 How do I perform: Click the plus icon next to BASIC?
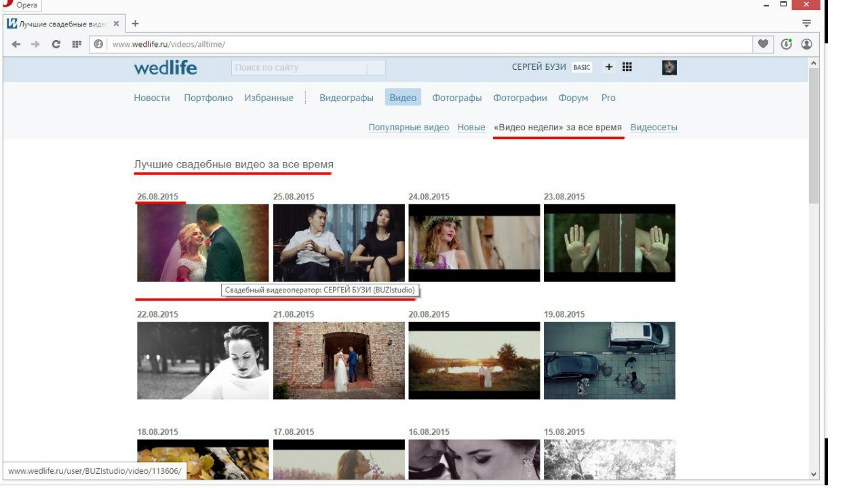tap(608, 67)
